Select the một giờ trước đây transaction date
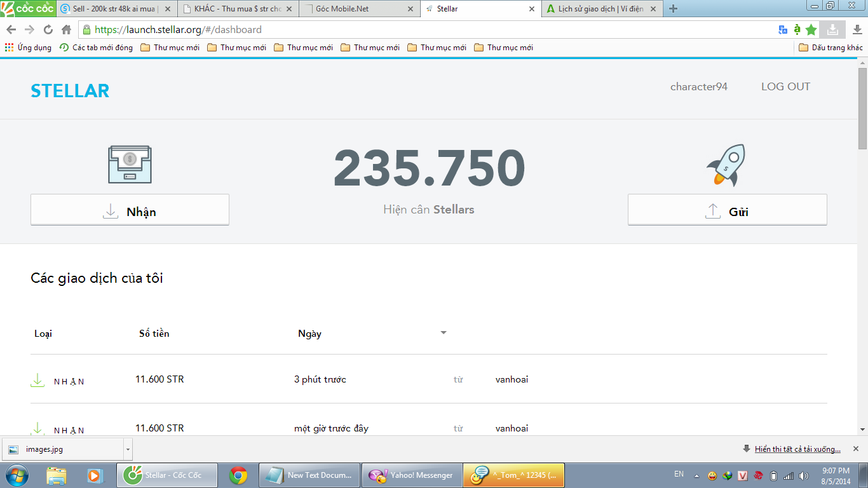This screenshot has width=868, height=488. [331, 428]
